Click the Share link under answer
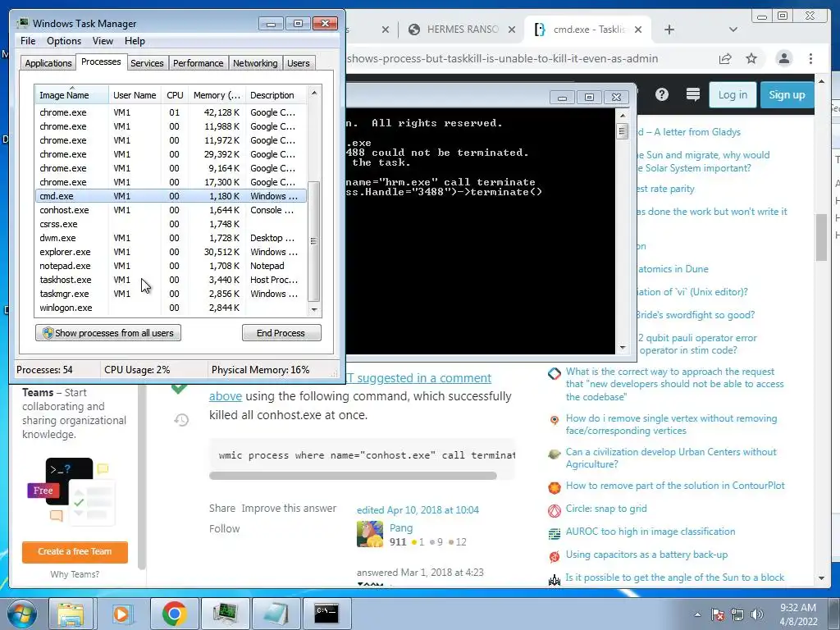The height and width of the screenshot is (630, 840). [x=221, y=508]
